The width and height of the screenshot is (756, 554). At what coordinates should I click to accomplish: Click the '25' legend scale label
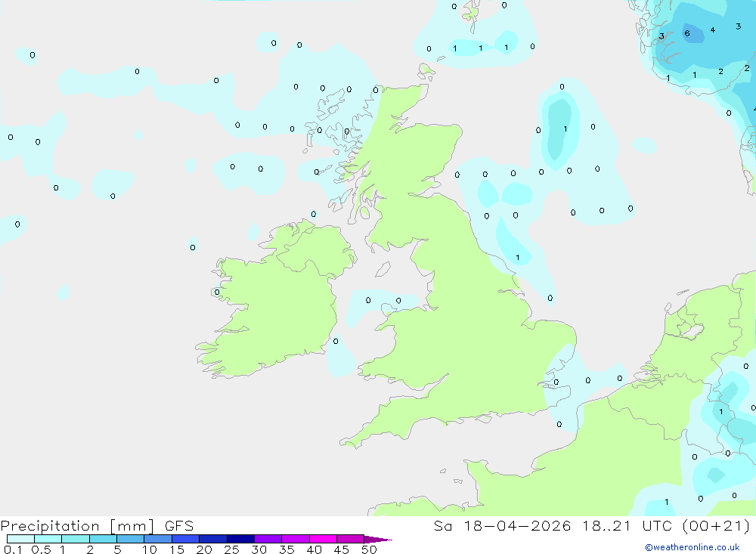coord(231,549)
